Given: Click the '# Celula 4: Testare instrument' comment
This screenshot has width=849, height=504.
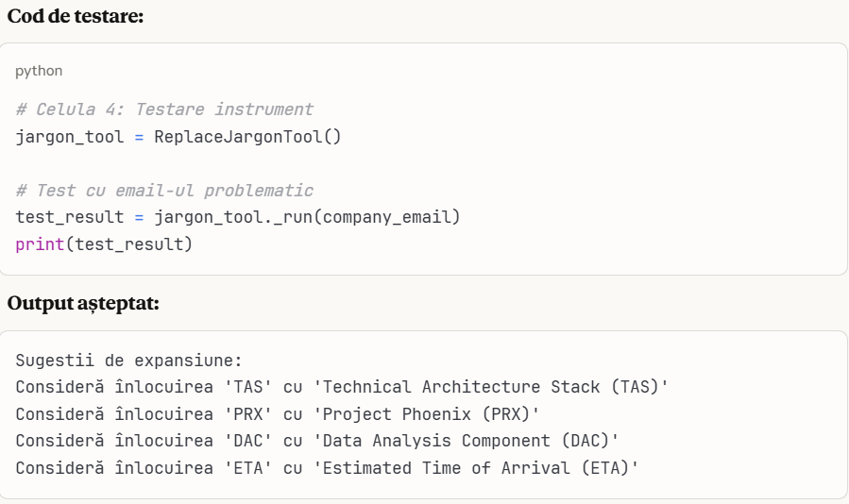Looking at the screenshot, I should (164, 109).
